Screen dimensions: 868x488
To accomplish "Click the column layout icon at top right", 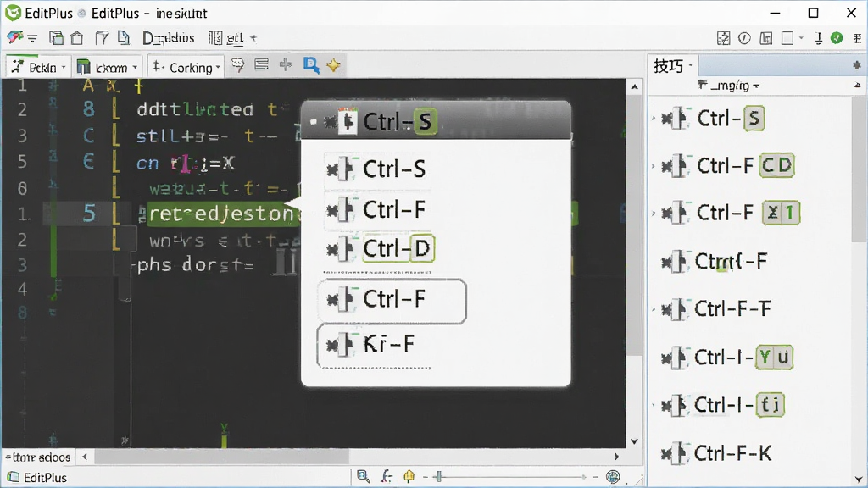I will pyautogui.click(x=766, y=37).
